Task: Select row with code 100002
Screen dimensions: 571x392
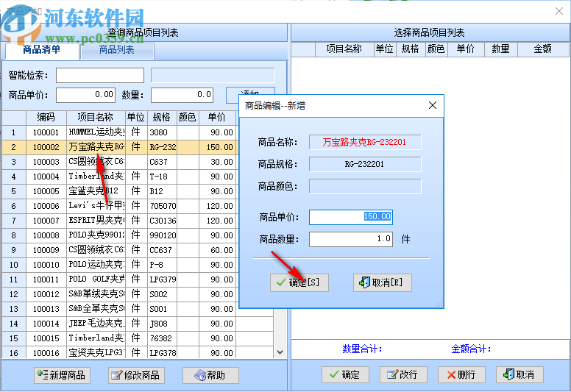Action: [x=120, y=147]
